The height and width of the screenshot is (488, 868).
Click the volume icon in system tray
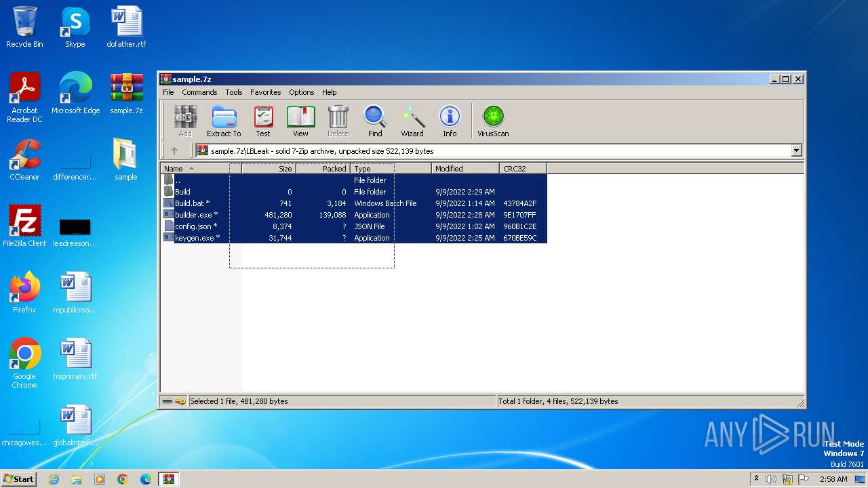[x=771, y=479]
